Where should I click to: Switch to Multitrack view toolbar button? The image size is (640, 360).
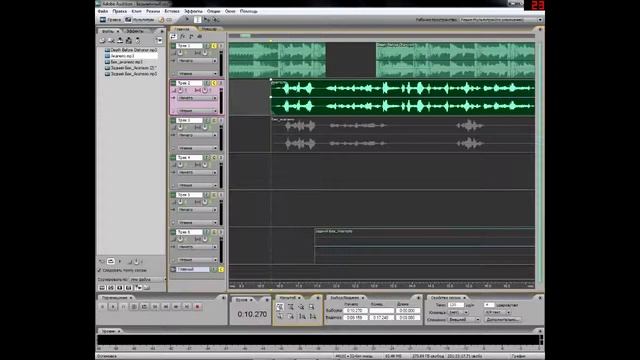[x=140, y=20]
